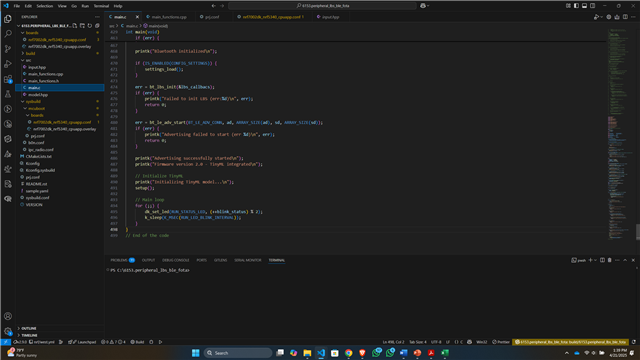Image resolution: width=640 pixels, height=360 pixels.
Task: Open new terminal launch profile dropdown
Action: click(x=595, y=260)
